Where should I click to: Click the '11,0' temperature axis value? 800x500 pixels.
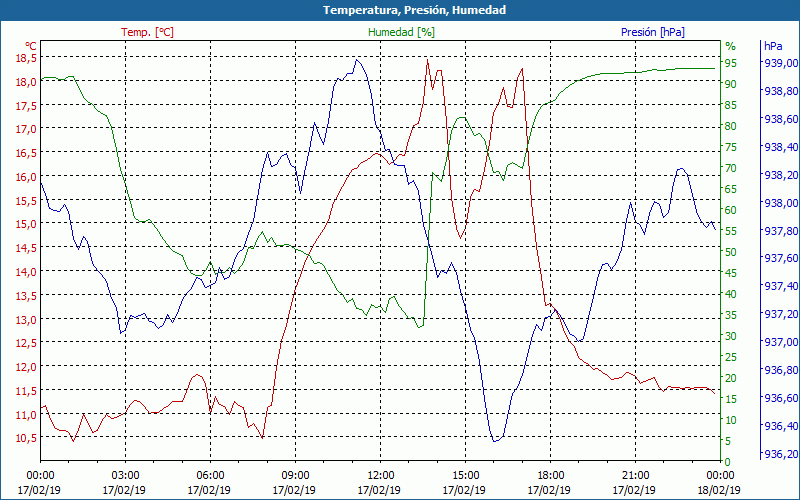click(28, 414)
